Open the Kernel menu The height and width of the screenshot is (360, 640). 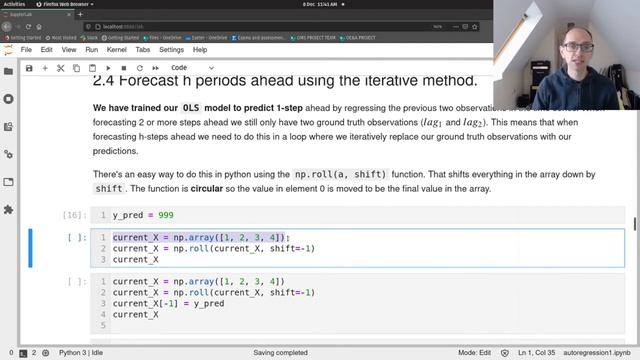point(117,50)
